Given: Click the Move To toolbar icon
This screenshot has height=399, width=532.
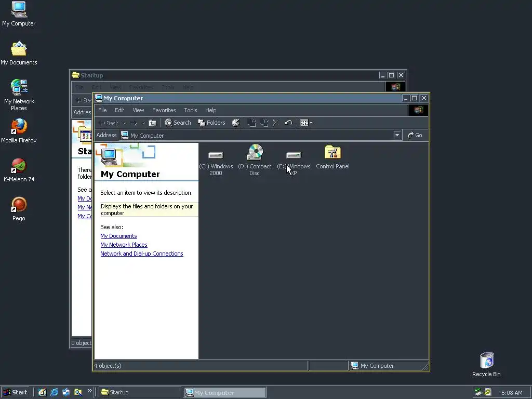Looking at the screenshot, I should (252, 123).
